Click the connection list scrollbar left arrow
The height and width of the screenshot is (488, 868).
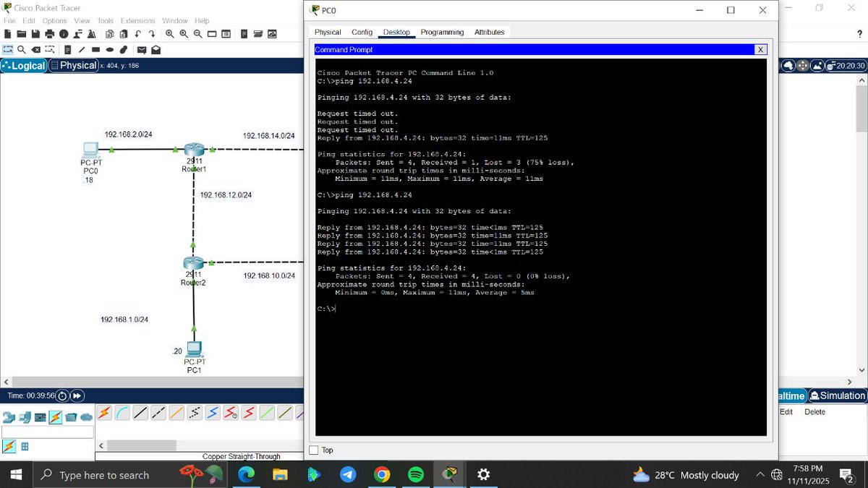[x=101, y=445]
